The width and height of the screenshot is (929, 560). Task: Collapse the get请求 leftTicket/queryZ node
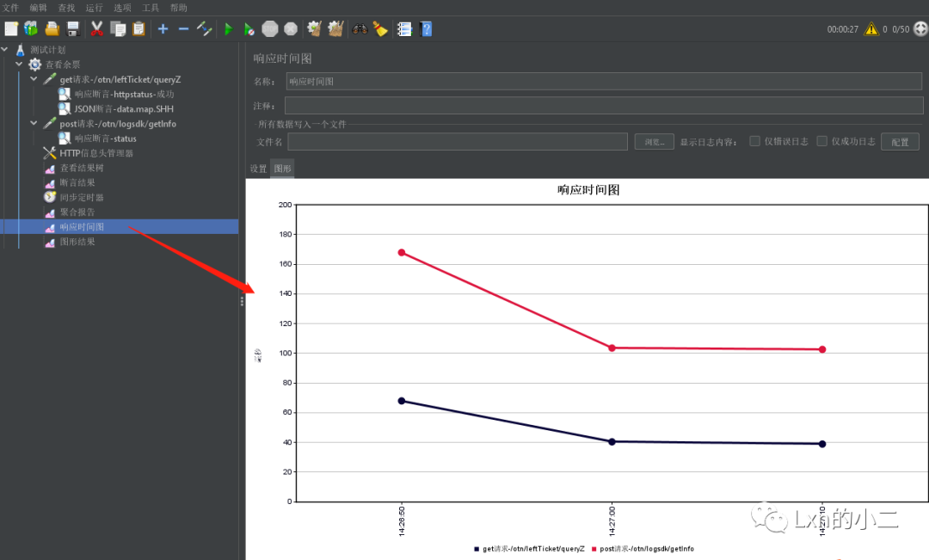pyautogui.click(x=34, y=79)
